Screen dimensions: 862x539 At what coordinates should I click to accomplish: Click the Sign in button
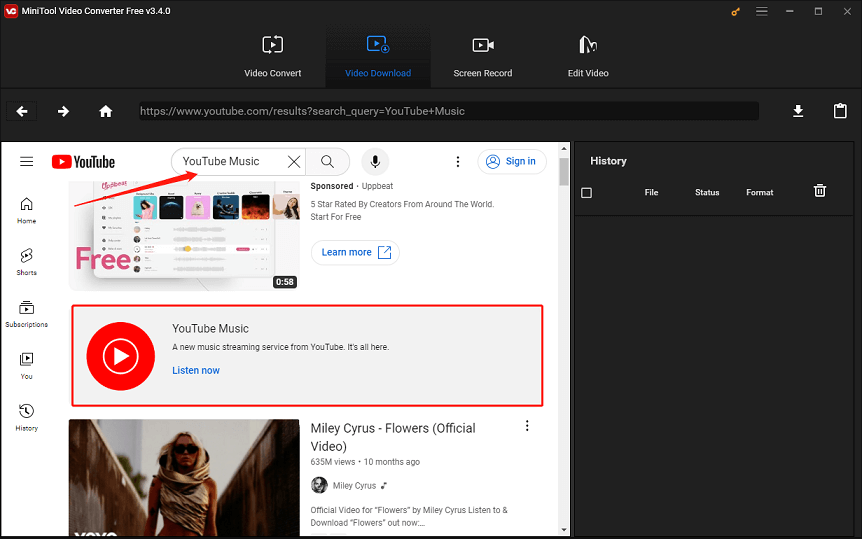[512, 161]
